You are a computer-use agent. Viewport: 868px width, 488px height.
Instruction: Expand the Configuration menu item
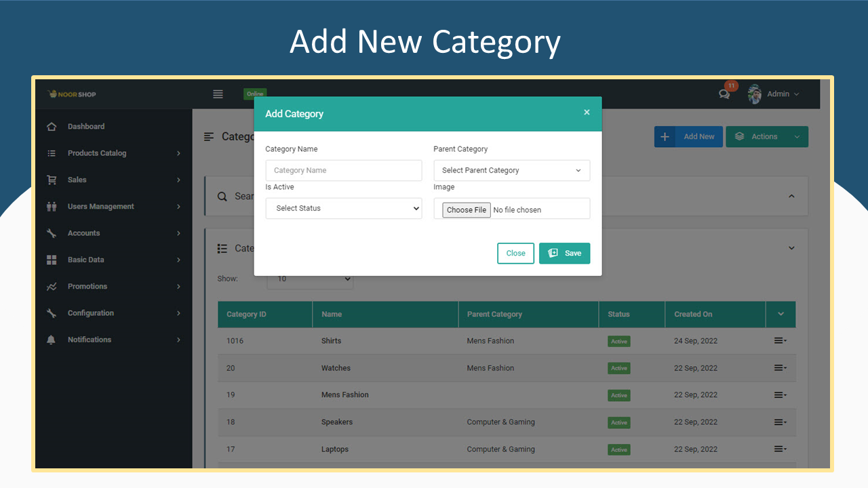click(x=89, y=312)
